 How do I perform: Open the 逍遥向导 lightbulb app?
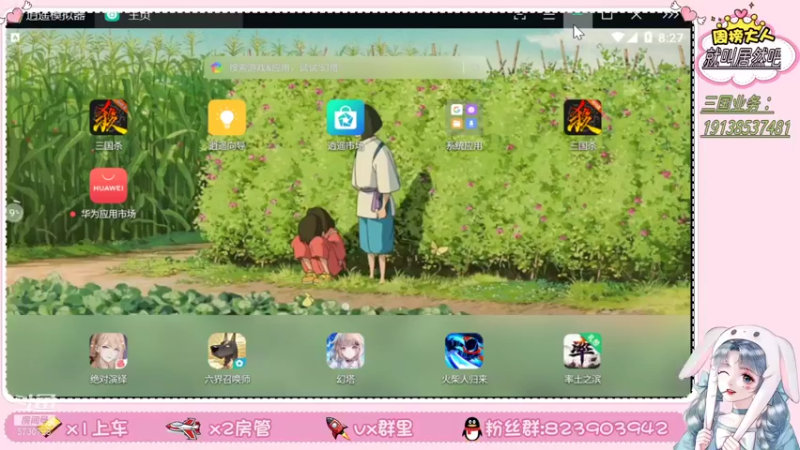pyautogui.click(x=227, y=118)
